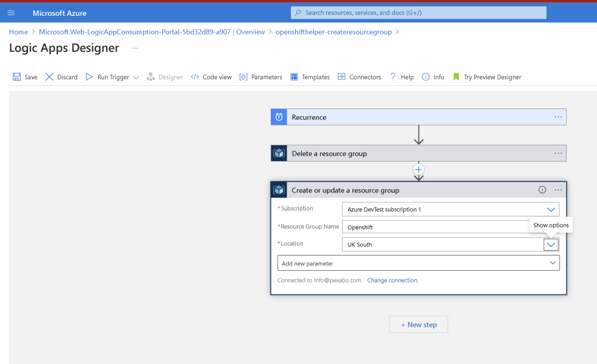Click the info icon on the Create or update card

tap(542, 190)
